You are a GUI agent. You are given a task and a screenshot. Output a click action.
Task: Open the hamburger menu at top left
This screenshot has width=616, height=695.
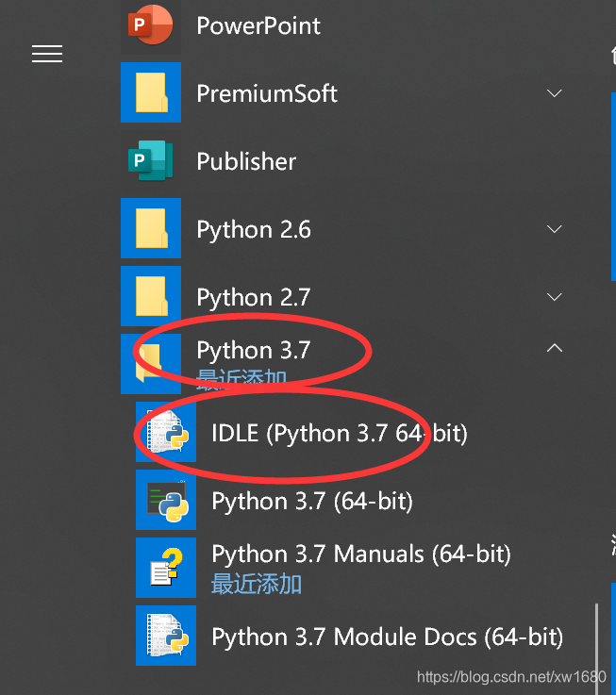47,54
